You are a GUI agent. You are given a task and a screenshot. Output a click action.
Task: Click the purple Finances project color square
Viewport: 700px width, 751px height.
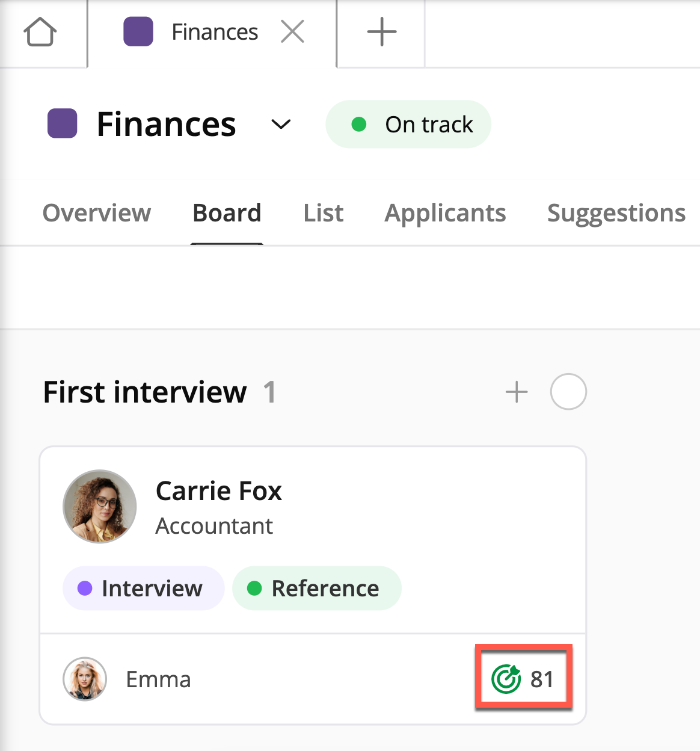pos(63,124)
